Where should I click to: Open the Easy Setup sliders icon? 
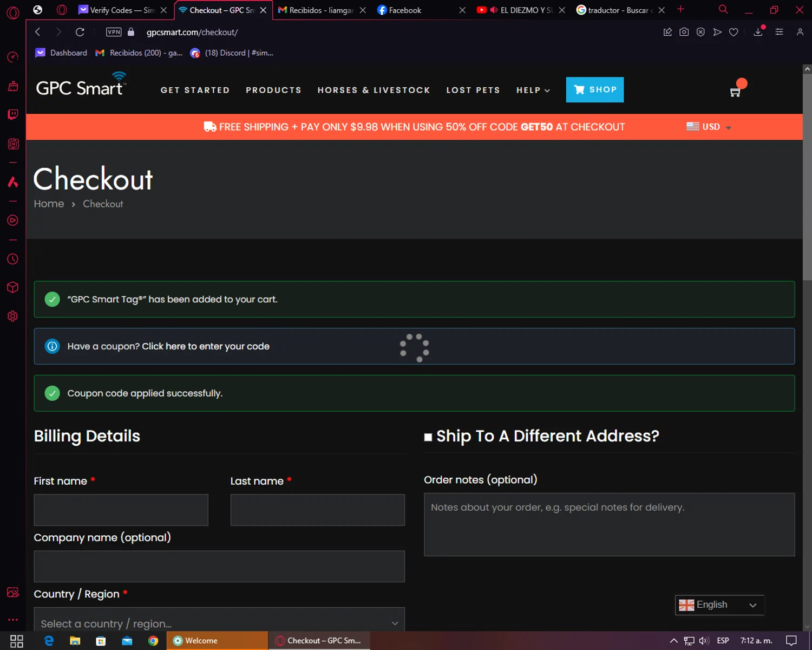[x=779, y=32]
